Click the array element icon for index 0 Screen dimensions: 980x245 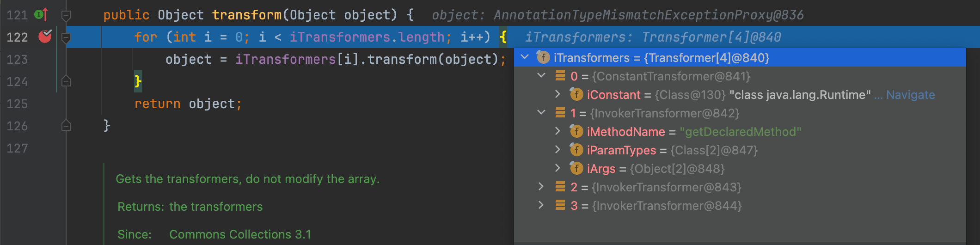pos(560,76)
